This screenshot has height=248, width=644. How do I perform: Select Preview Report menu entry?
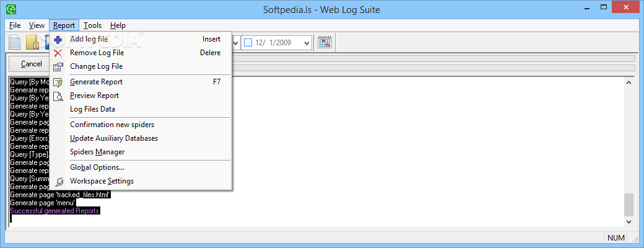[141, 95]
